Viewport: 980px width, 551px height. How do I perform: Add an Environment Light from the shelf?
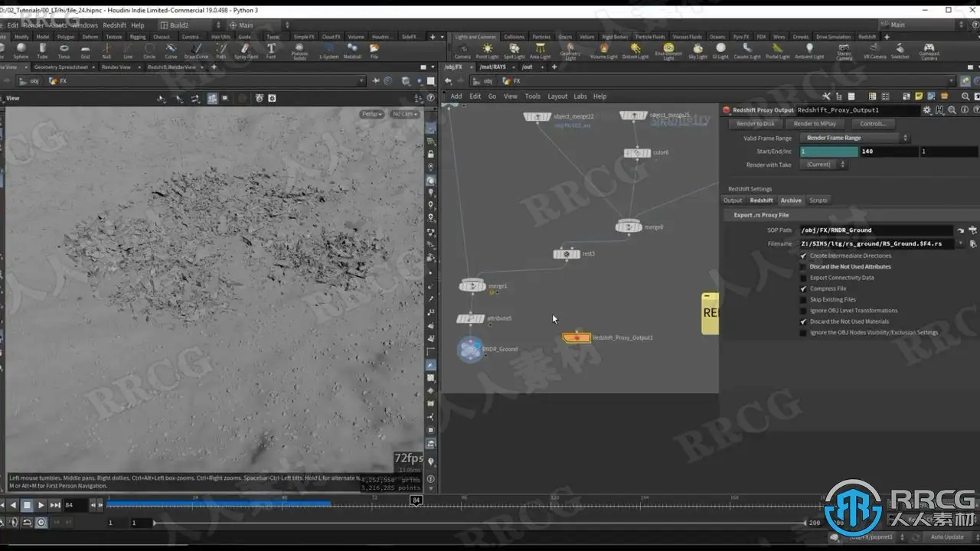668,51
